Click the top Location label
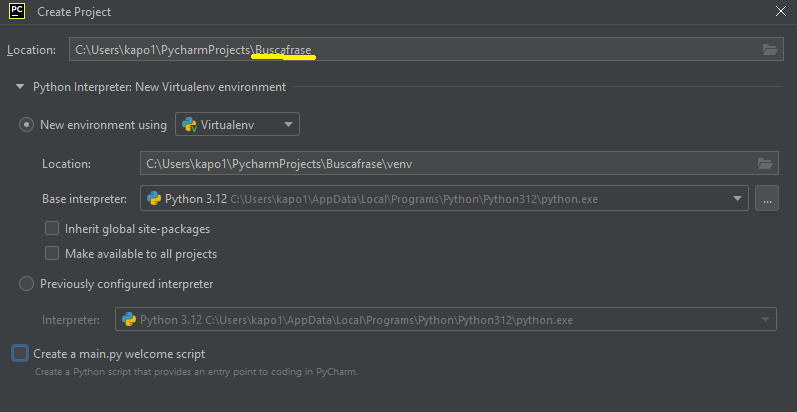Screen dimensions: 797x412 [32, 50]
